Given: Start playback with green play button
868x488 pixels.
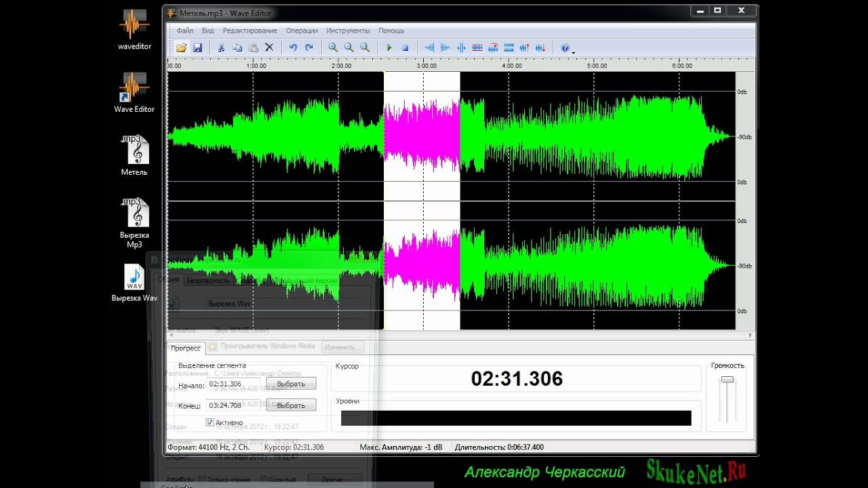Looking at the screenshot, I should 389,47.
